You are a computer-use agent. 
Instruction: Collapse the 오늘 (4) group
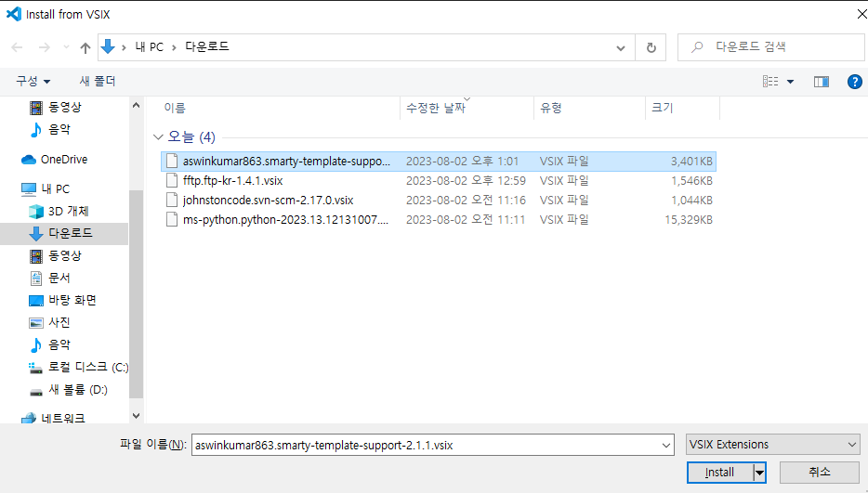(158, 136)
